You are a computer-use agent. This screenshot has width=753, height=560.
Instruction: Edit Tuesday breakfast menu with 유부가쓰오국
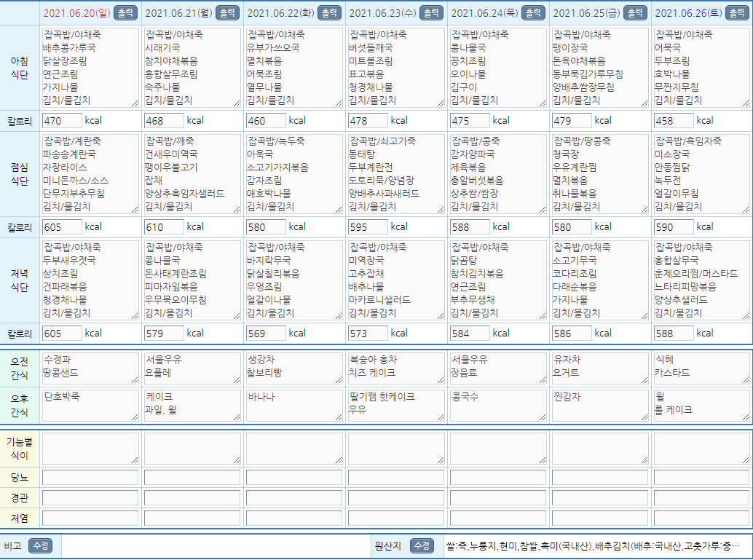[x=294, y=68]
